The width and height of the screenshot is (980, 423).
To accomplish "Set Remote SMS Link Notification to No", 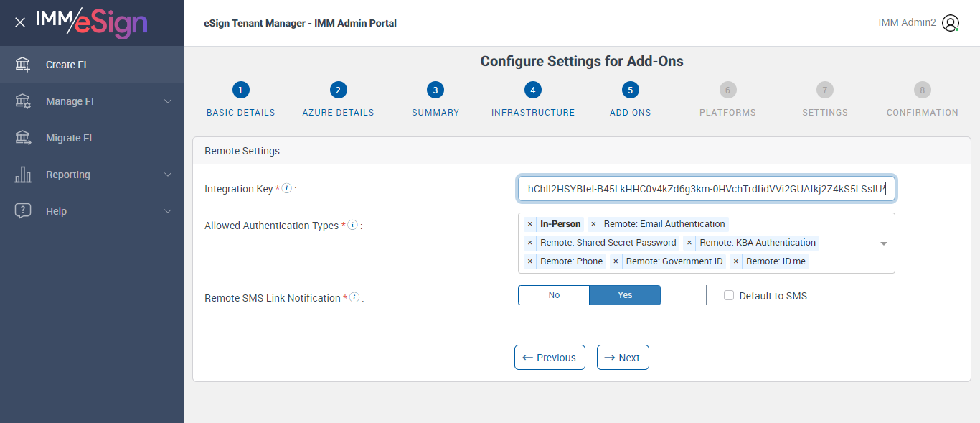I will click(554, 295).
